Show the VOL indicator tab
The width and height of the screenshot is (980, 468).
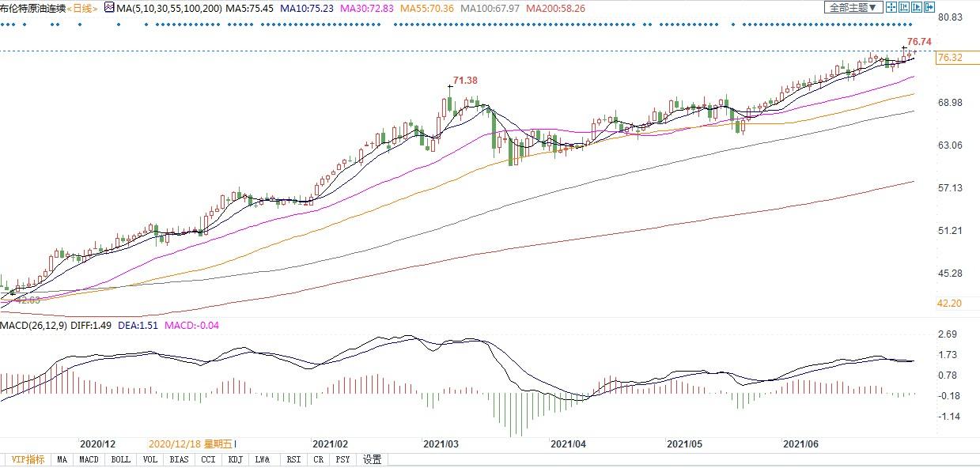point(150,459)
